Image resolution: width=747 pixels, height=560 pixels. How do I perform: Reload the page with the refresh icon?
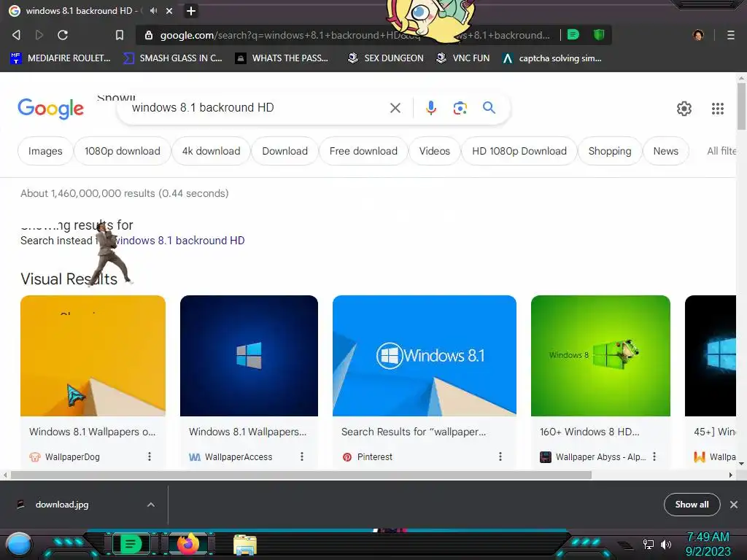(63, 35)
